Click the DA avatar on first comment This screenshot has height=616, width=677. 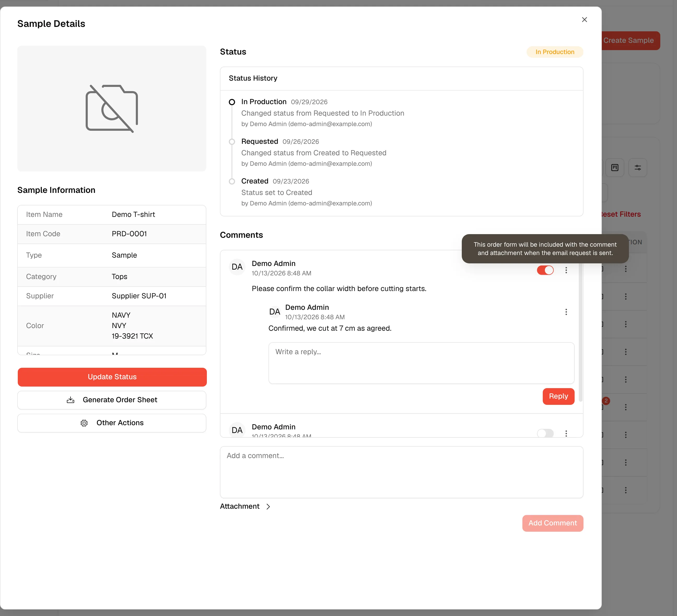point(237,267)
